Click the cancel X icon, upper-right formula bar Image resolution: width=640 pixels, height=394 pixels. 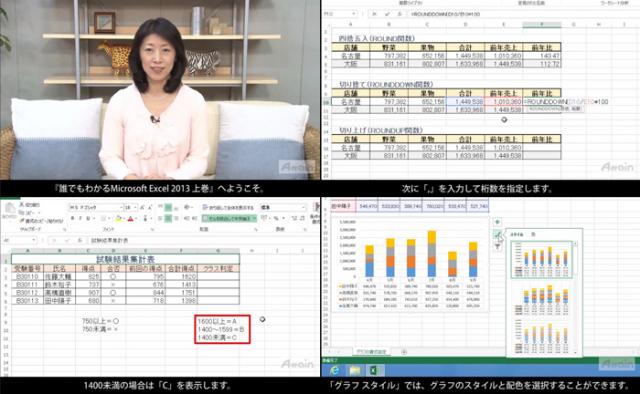375,14
